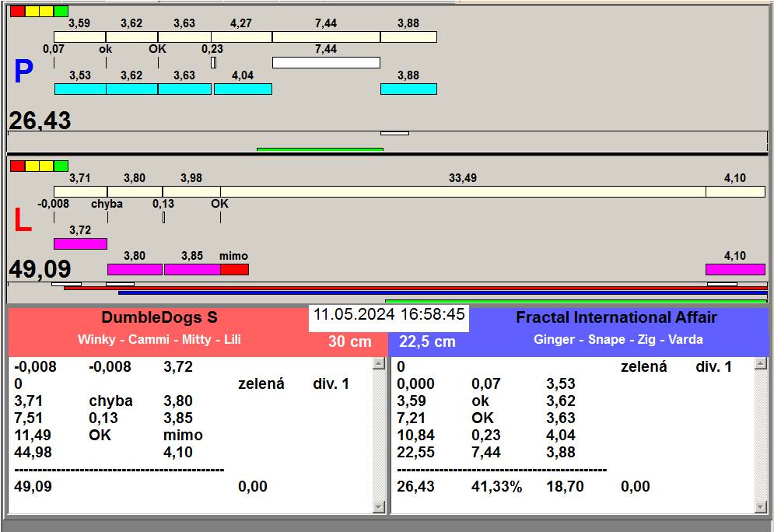Click the green start light in lane P

(x=61, y=12)
